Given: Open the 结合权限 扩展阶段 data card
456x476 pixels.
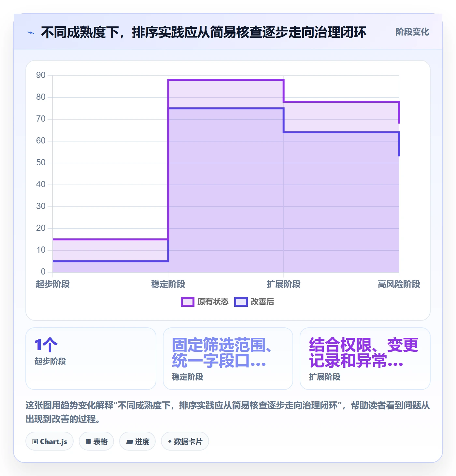Looking at the screenshot, I should [x=365, y=359].
